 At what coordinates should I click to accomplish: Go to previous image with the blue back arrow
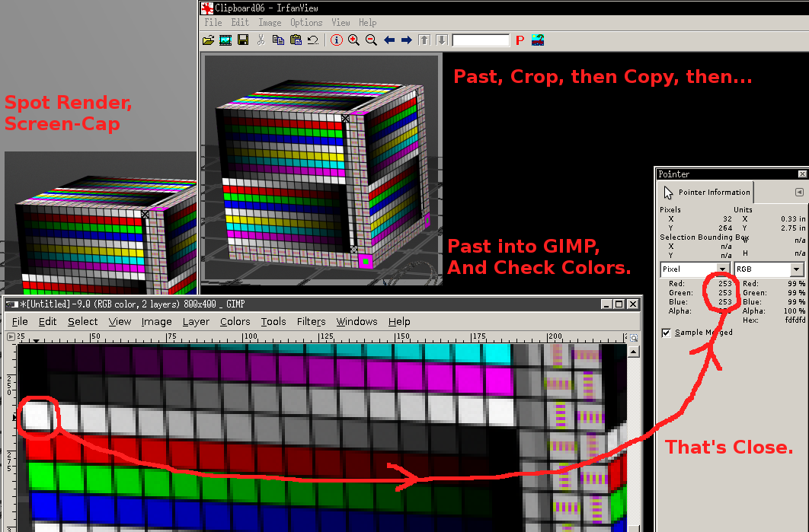pyautogui.click(x=389, y=40)
